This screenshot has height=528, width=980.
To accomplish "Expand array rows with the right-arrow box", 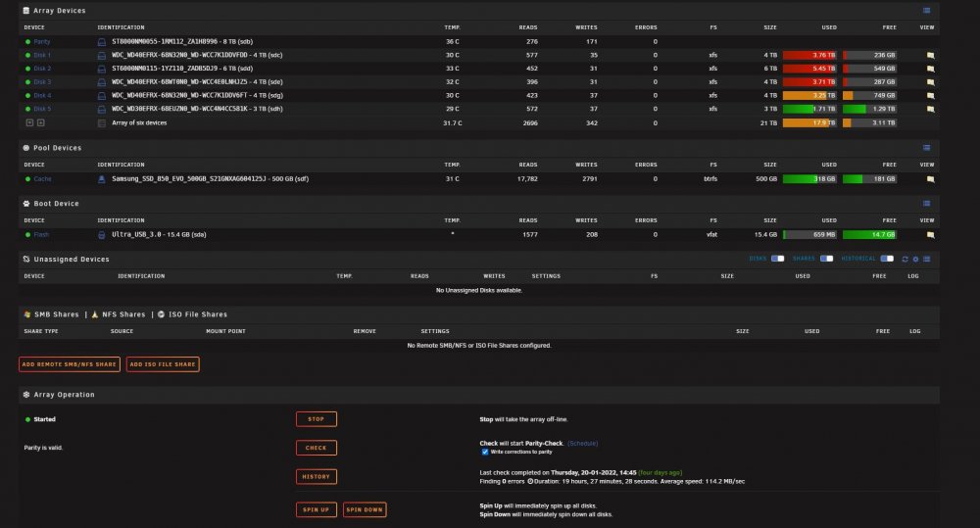I will [40, 123].
